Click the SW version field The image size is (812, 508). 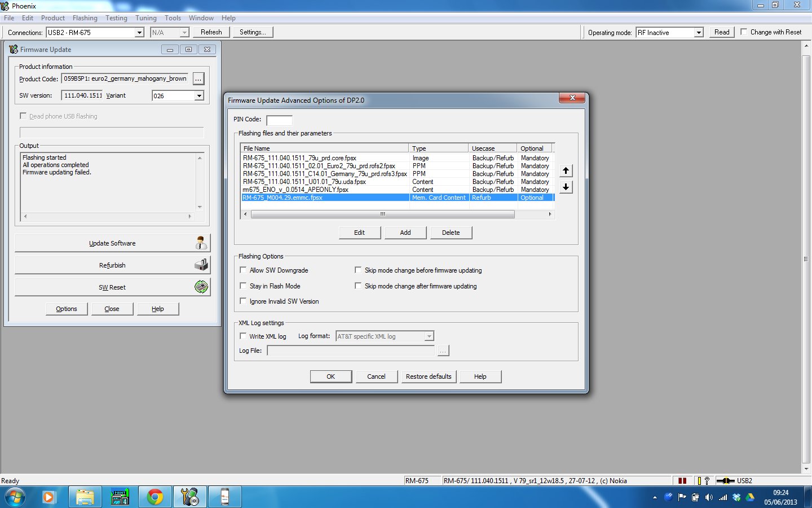coord(82,96)
